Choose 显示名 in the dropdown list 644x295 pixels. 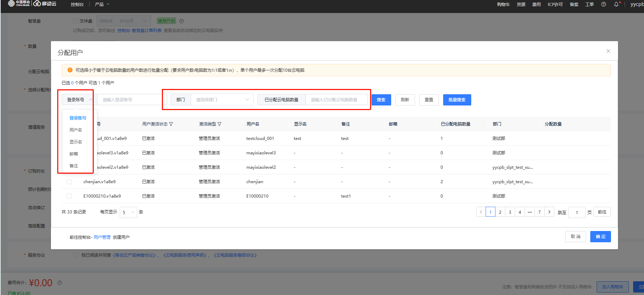coord(76,142)
